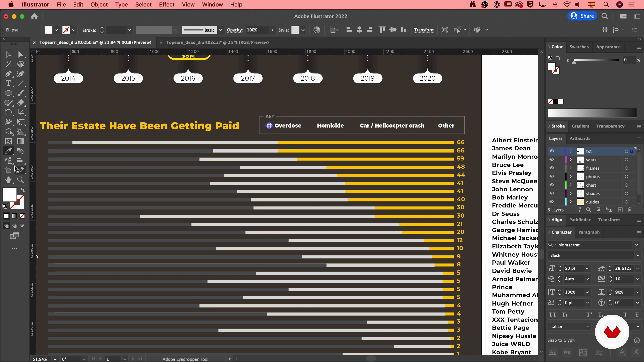644x362 pixels.
Task: Open the Black font style dropdown
Action: click(638, 255)
